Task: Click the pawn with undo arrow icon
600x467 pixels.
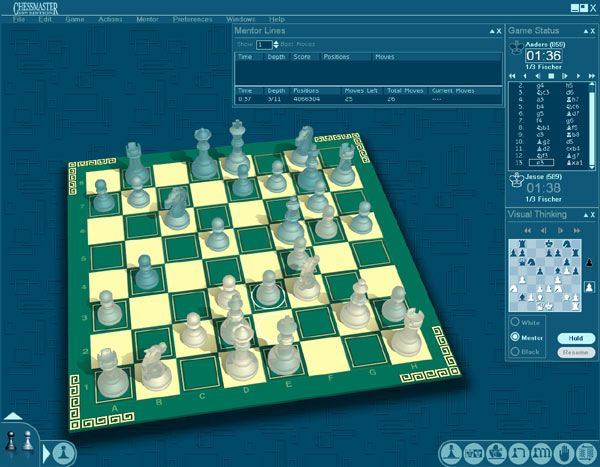Action: click(x=519, y=454)
